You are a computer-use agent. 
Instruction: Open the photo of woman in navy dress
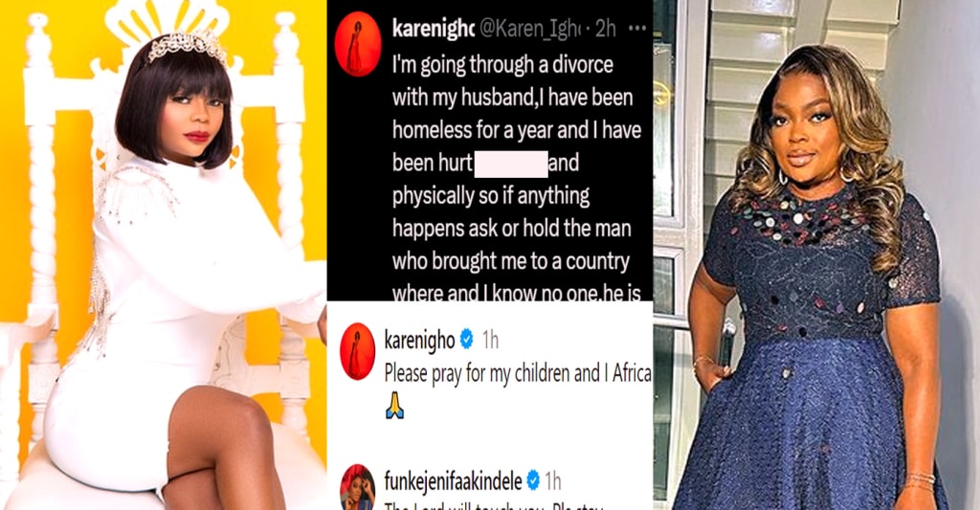click(816, 255)
